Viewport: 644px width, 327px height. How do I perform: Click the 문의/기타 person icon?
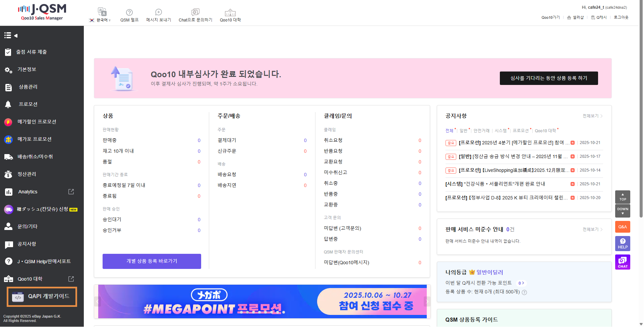point(8,227)
